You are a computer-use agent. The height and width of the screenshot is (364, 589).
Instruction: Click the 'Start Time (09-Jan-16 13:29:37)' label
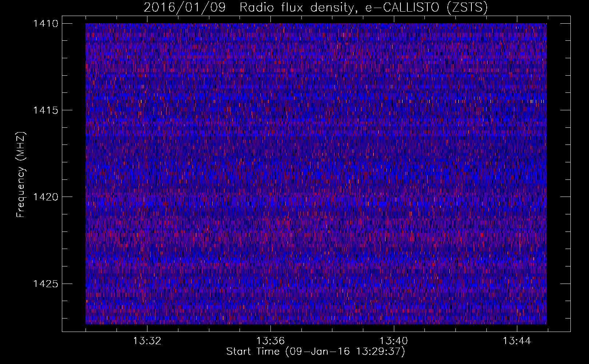[316, 352]
